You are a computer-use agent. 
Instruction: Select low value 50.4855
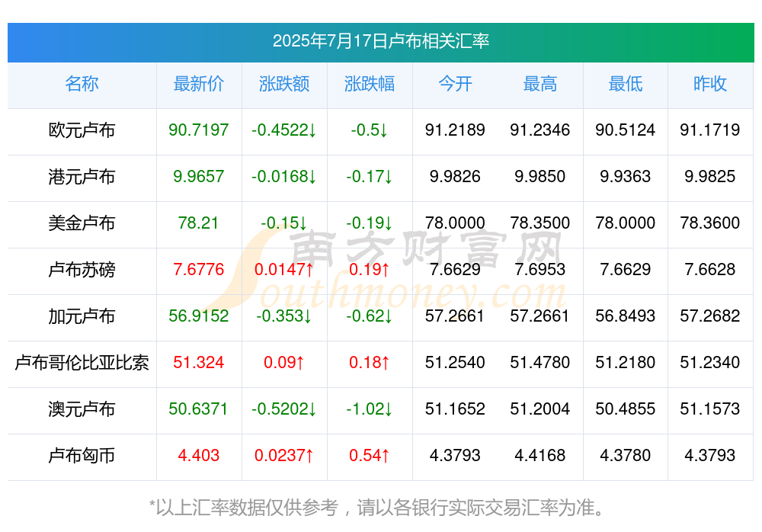tap(626, 409)
